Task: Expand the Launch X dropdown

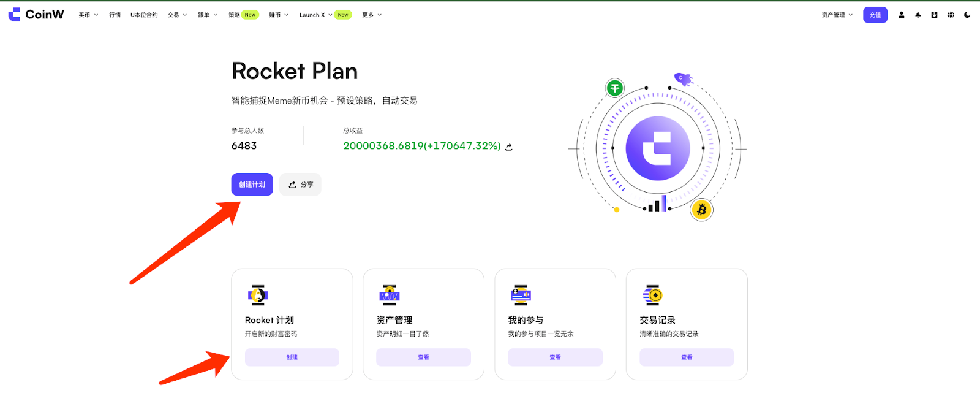Action: point(315,15)
